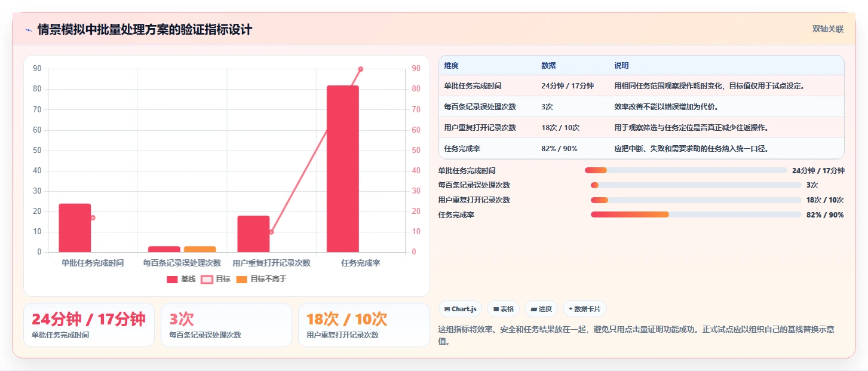868x371 pixels.
Task: Click the 用户重复打开记录次数 baseline bar
Action: [253, 234]
